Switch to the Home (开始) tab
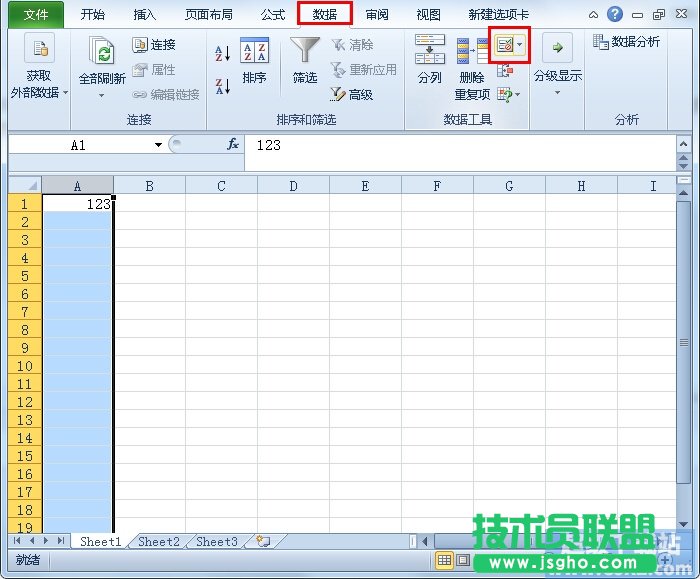700x579 pixels. pyautogui.click(x=93, y=15)
